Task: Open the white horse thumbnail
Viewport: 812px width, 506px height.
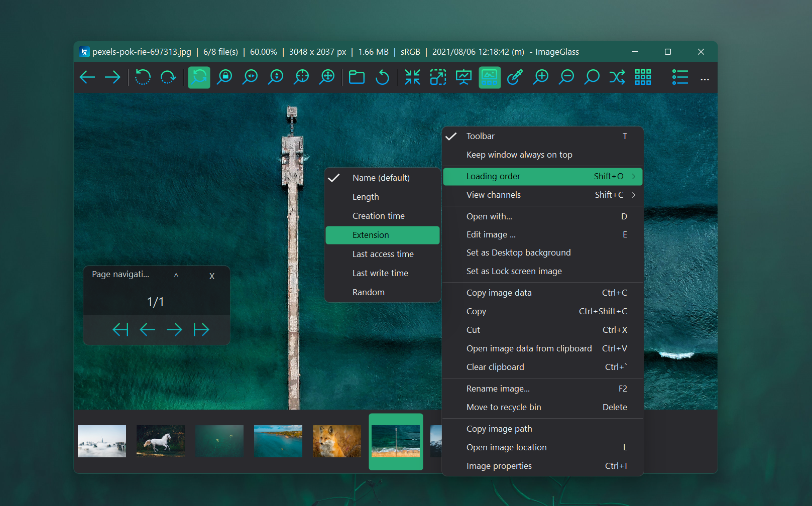Action: 161,441
